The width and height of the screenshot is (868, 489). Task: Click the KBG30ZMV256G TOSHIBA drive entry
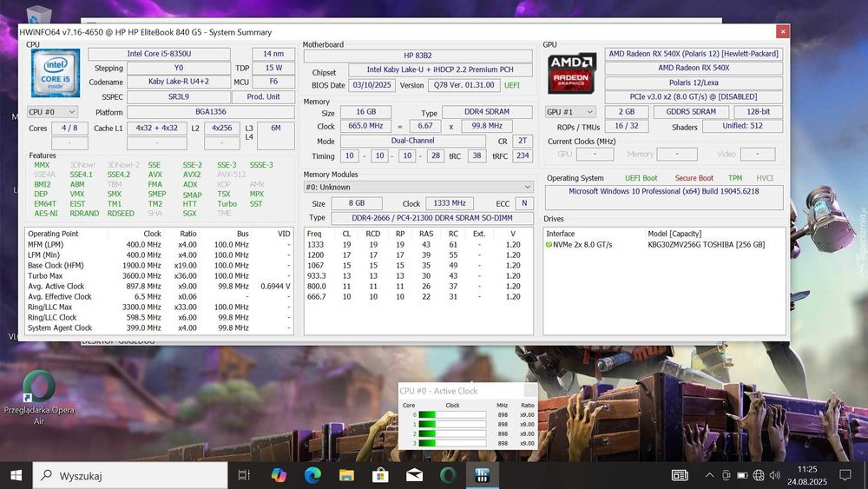(x=707, y=245)
